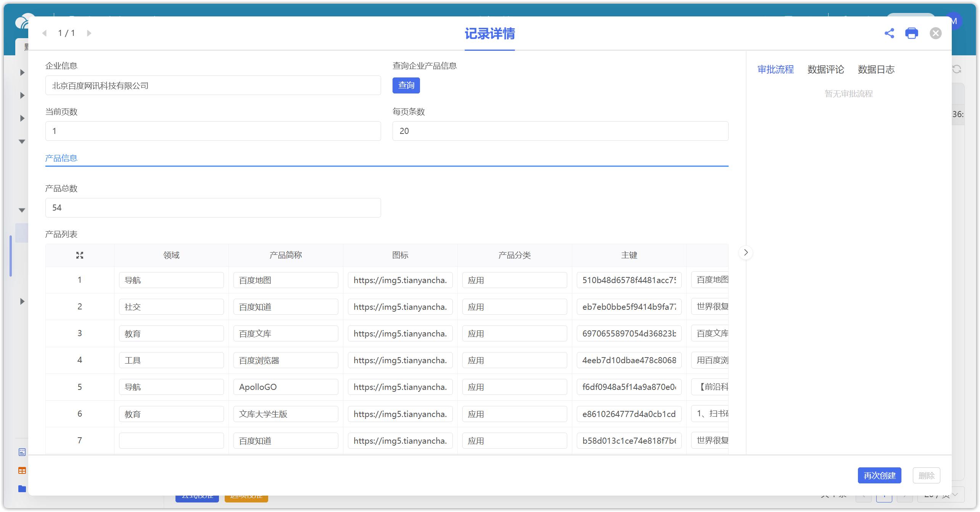Open the form icon in left sidebar

click(x=22, y=452)
